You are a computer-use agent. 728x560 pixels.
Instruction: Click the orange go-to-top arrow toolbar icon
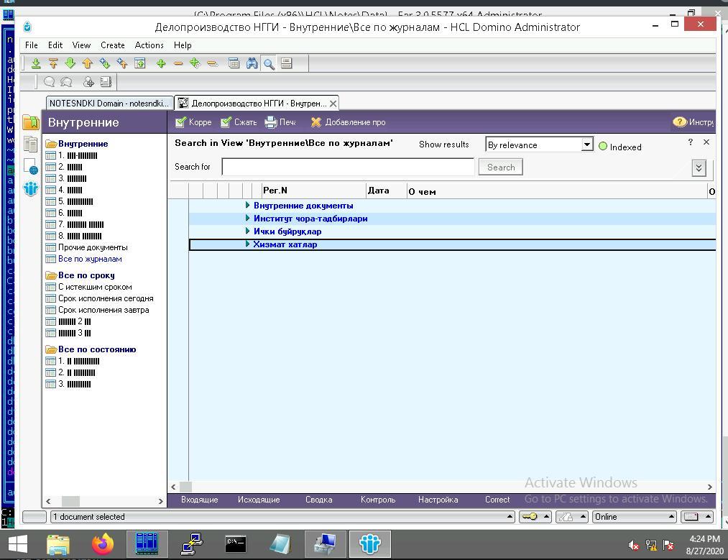(x=53, y=63)
